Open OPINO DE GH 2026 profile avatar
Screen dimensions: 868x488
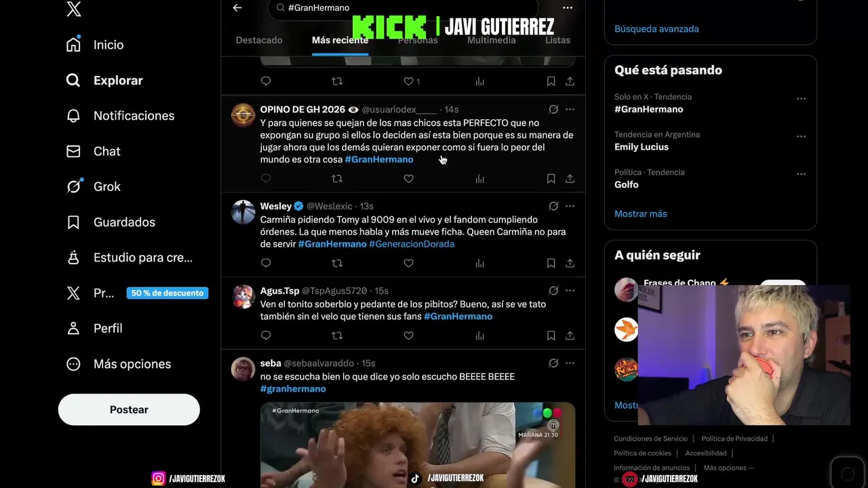pyautogui.click(x=243, y=115)
